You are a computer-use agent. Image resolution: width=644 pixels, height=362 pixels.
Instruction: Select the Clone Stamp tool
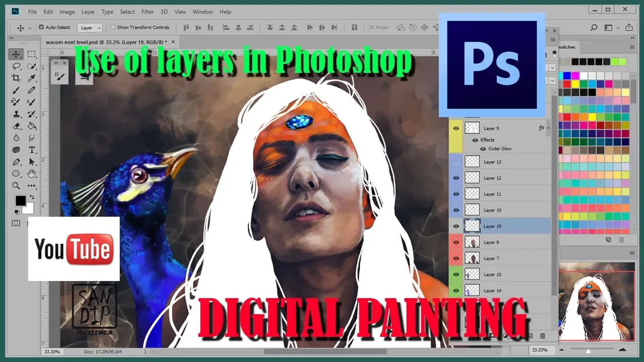pos(16,114)
